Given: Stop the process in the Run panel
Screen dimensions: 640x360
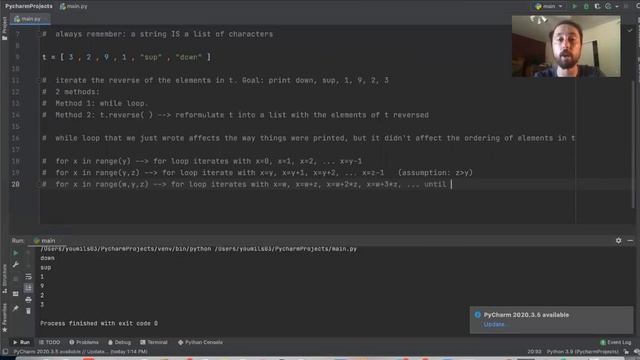Looking at the screenshot, I should tap(16, 279).
